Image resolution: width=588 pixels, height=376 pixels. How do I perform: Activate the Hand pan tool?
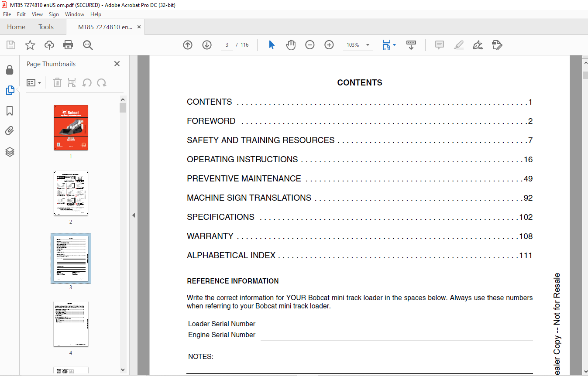coord(291,45)
